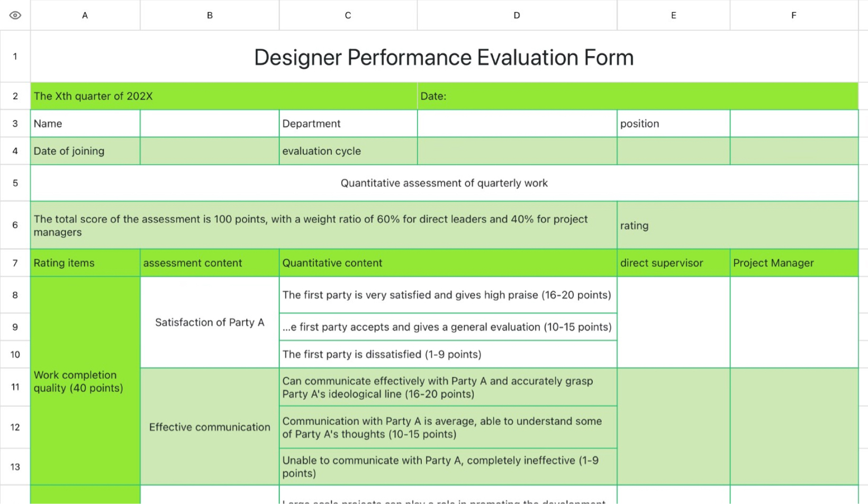Select 'Date of joining' cell
This screenshot has width=868, height=504.
(85, 151)
